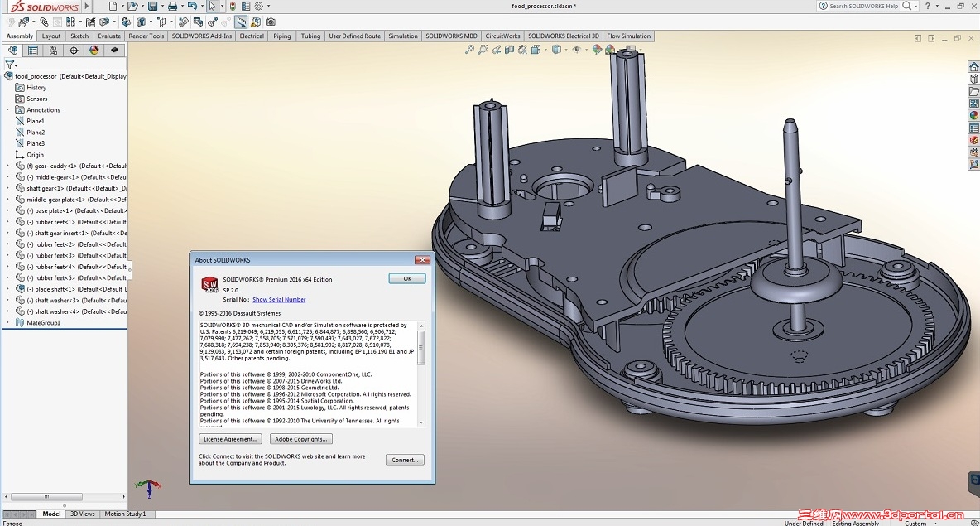Click Zoom to Fit in view toolbar
This screenshot has width=980, height=526.
pos(469,50)
